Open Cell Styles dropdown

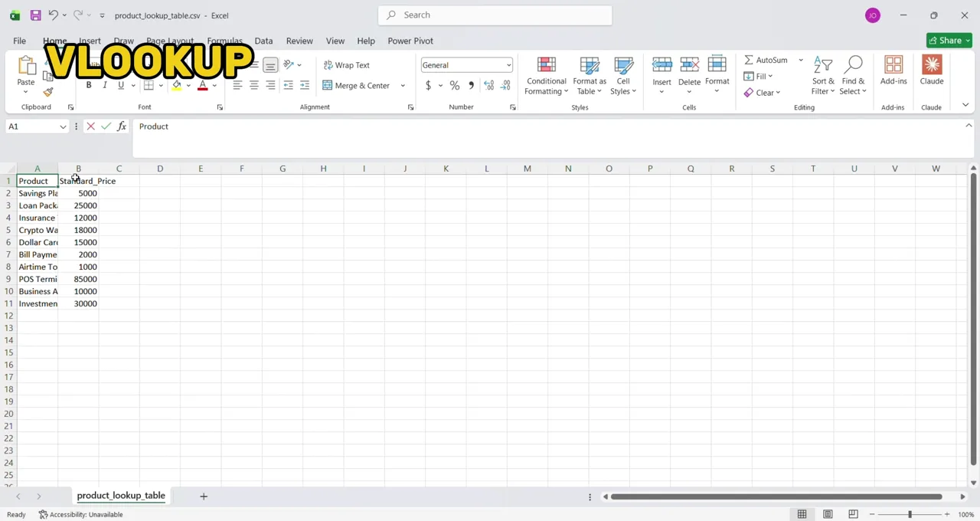pos(623,76)
